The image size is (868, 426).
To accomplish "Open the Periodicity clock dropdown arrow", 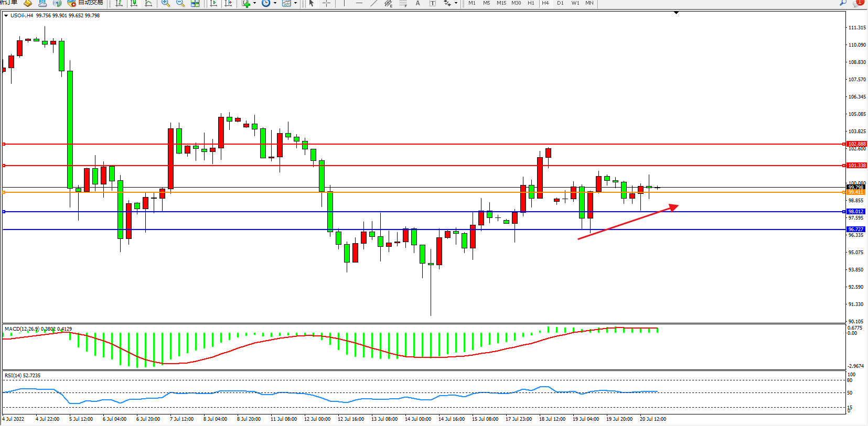I will pyautogui.click(x=275, y=3).
